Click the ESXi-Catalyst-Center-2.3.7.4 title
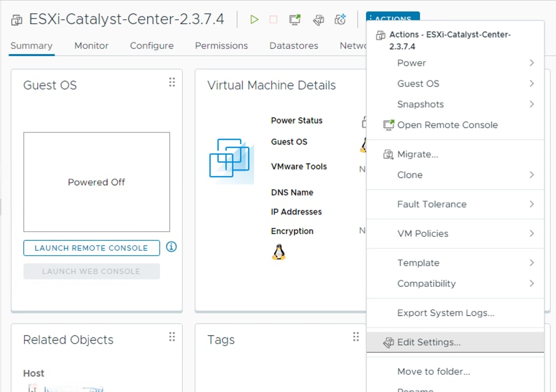 click(x=126, y=19)
